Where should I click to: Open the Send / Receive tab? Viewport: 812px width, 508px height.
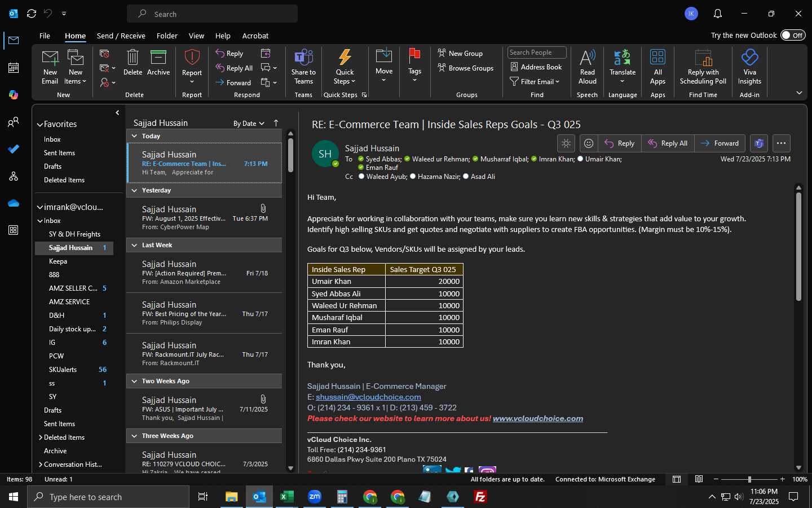pos(121,36)
